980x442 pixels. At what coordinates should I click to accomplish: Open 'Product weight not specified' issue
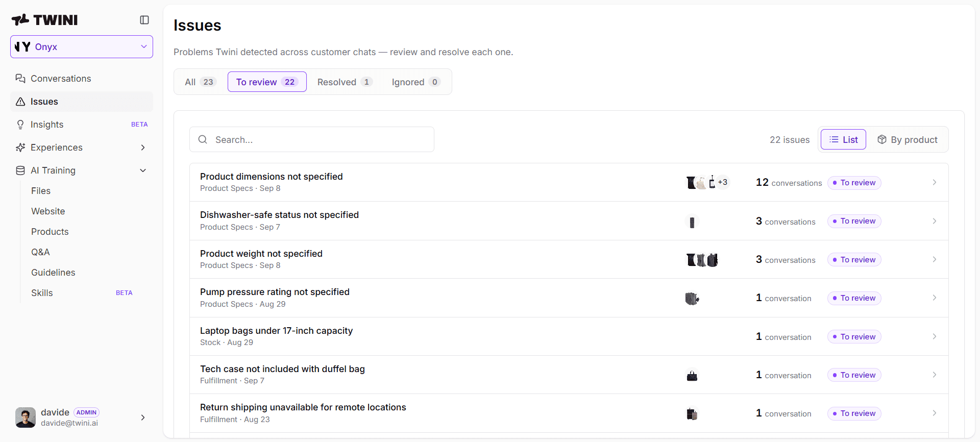[x=569, y=259]
